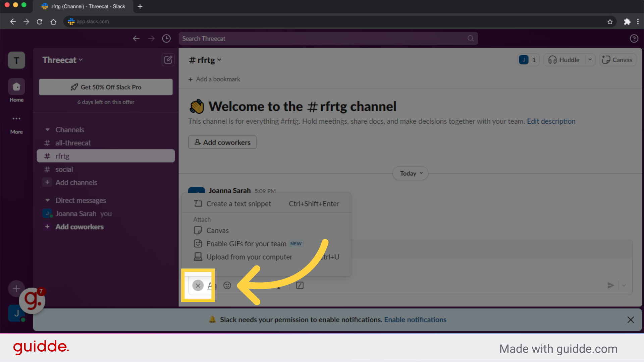Click the help question mark icon

pyautogui.click(x=634, y=38)
